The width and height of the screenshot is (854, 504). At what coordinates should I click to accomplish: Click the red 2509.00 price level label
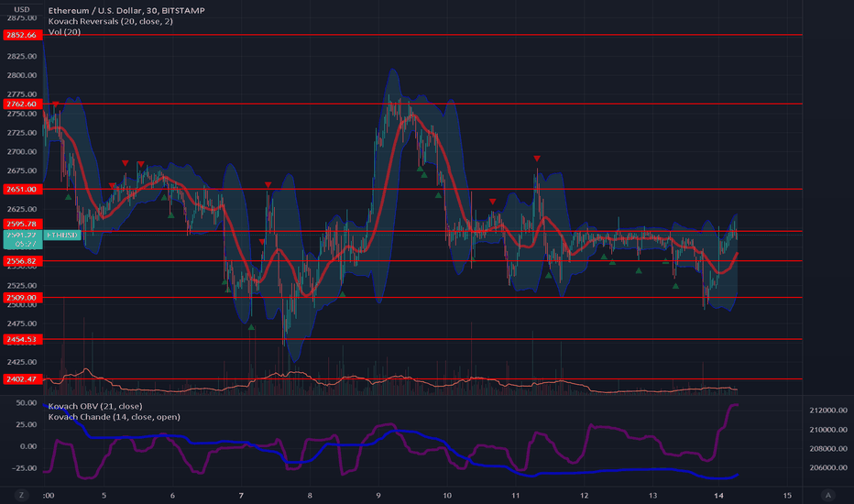coord(22,298)
